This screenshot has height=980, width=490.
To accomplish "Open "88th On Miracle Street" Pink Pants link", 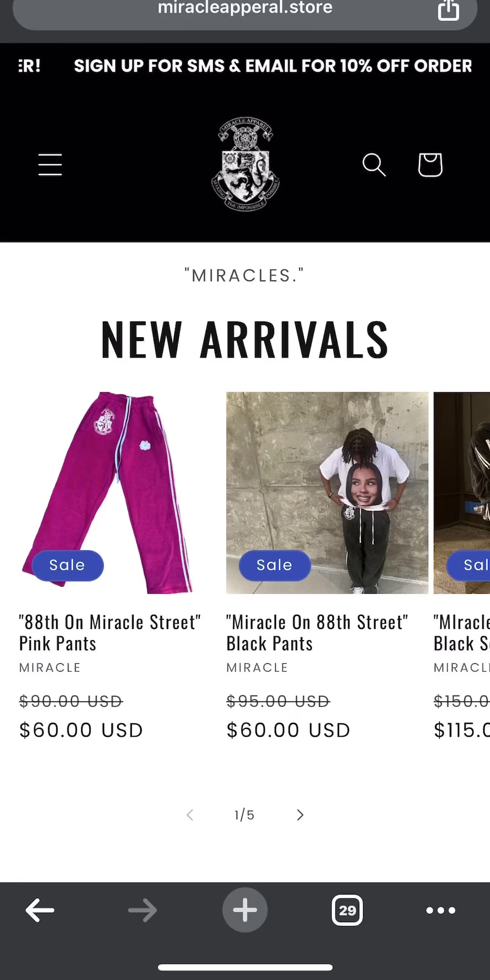I will (110, 632).
